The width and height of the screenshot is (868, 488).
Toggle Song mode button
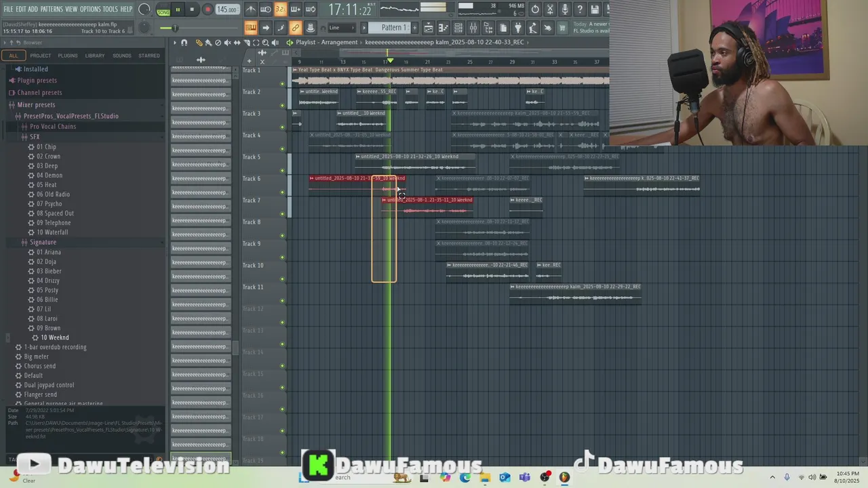click(x=163, y=10)
